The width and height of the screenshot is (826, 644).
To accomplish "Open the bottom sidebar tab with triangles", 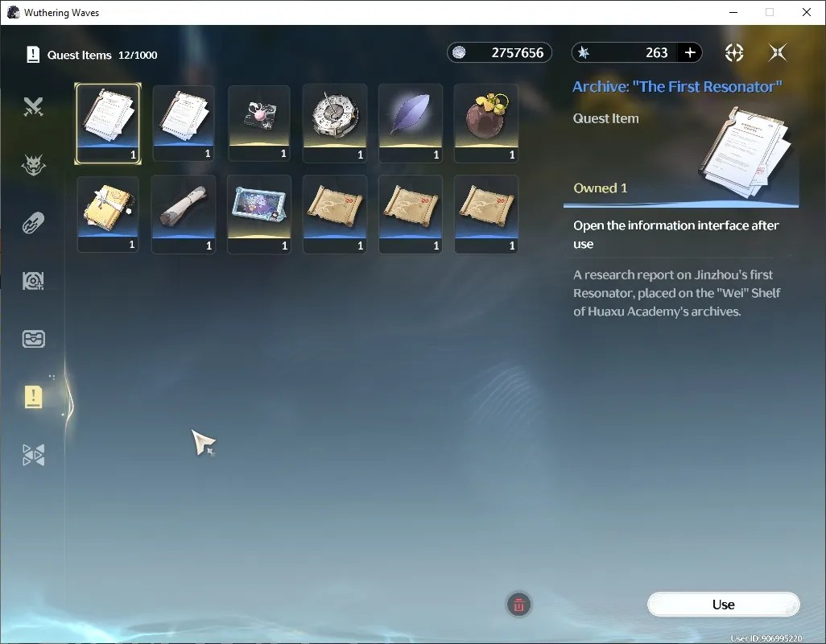I will tap(33, 455).
